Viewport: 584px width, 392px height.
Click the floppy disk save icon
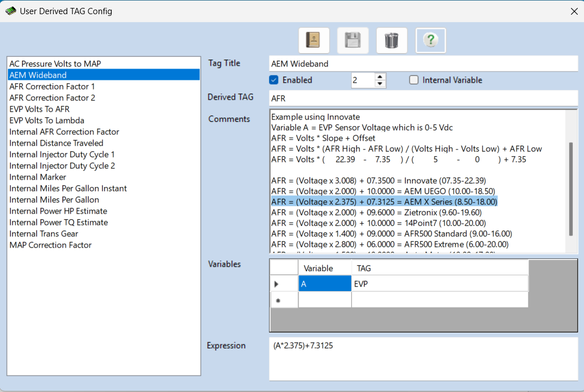352,41
